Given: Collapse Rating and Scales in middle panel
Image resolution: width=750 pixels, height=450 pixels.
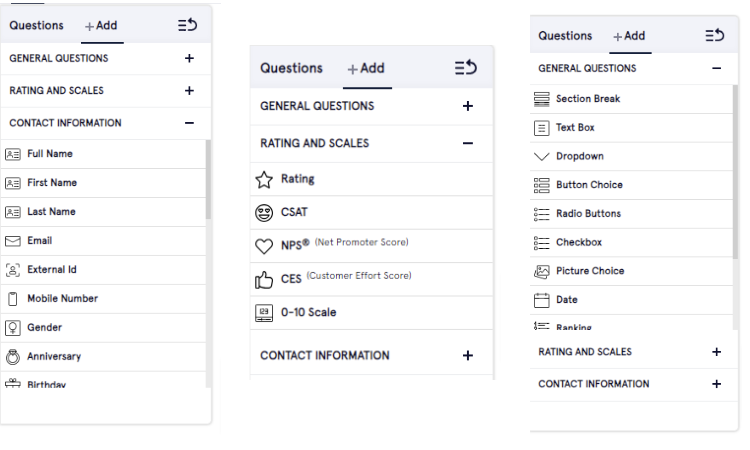Looking at the screenshot, I should click(x=467, y=143).
